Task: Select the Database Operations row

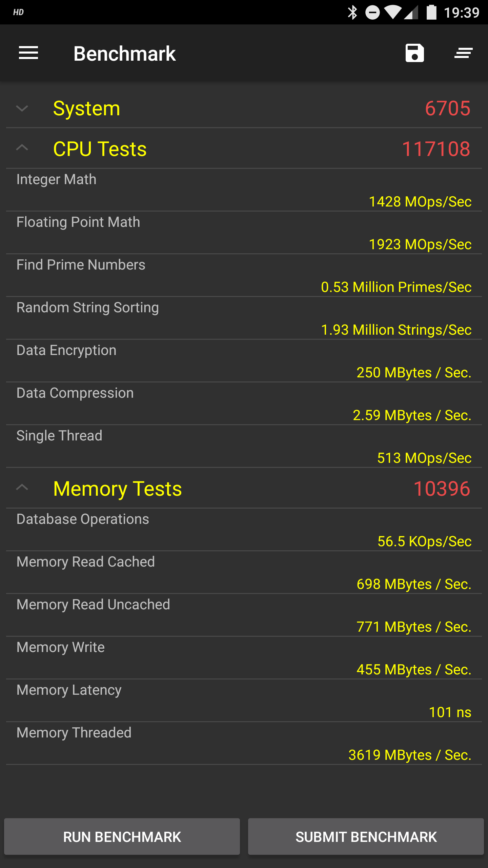Action: coord(244,530)
